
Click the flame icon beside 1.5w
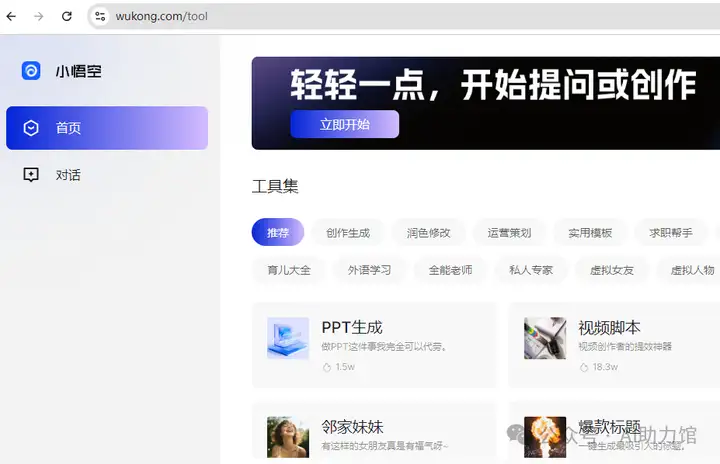(x=327, y=367)
